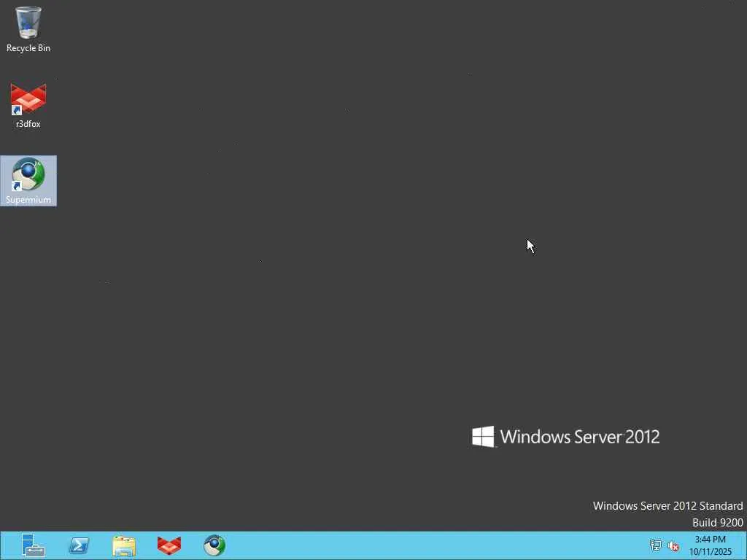
Task: Open the muted volume tray icon
Action: click(x=673, y=545)
